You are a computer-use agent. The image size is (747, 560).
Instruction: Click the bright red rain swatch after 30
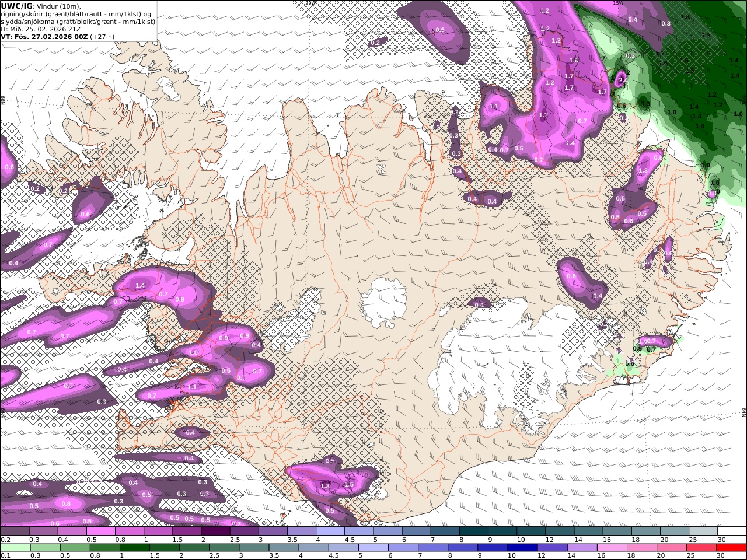(x=732, y=548)
